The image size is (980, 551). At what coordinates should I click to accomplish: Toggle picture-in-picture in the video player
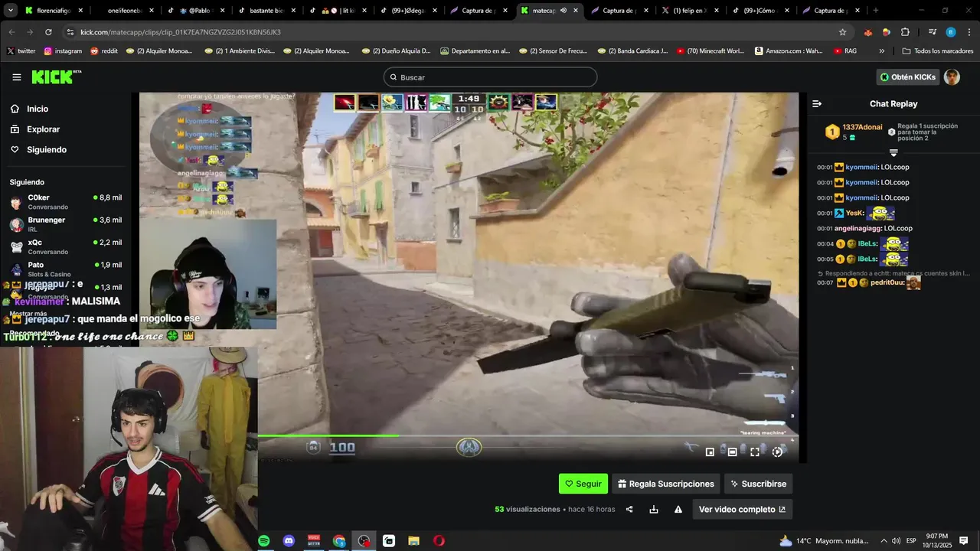point(710,452)
